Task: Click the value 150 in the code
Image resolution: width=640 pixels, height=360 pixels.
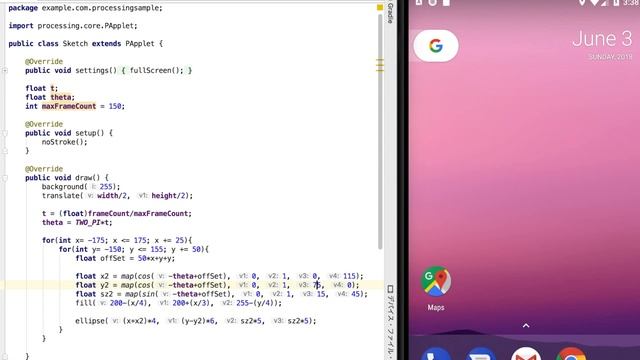Action: tap(115, 106)
